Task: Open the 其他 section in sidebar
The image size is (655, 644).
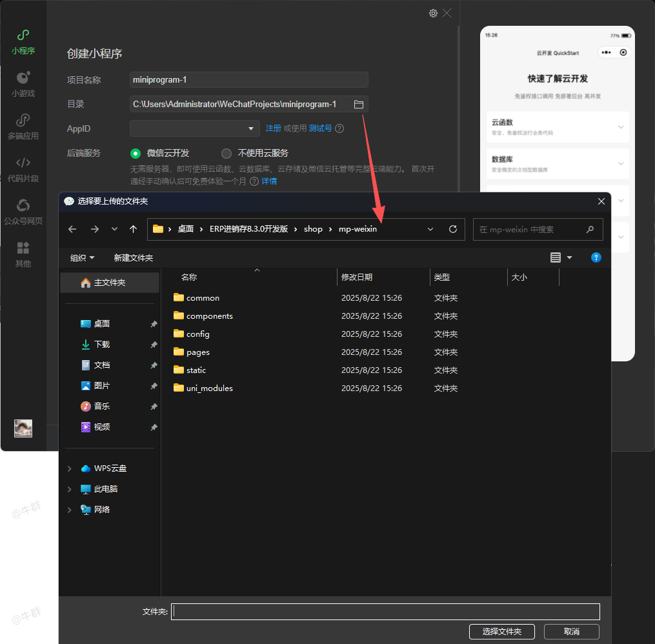Action: click(x=23, y=255)
